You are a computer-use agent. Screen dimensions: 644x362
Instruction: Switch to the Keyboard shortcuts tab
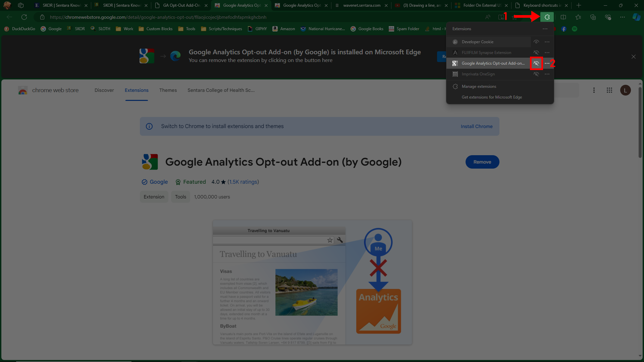541,5
